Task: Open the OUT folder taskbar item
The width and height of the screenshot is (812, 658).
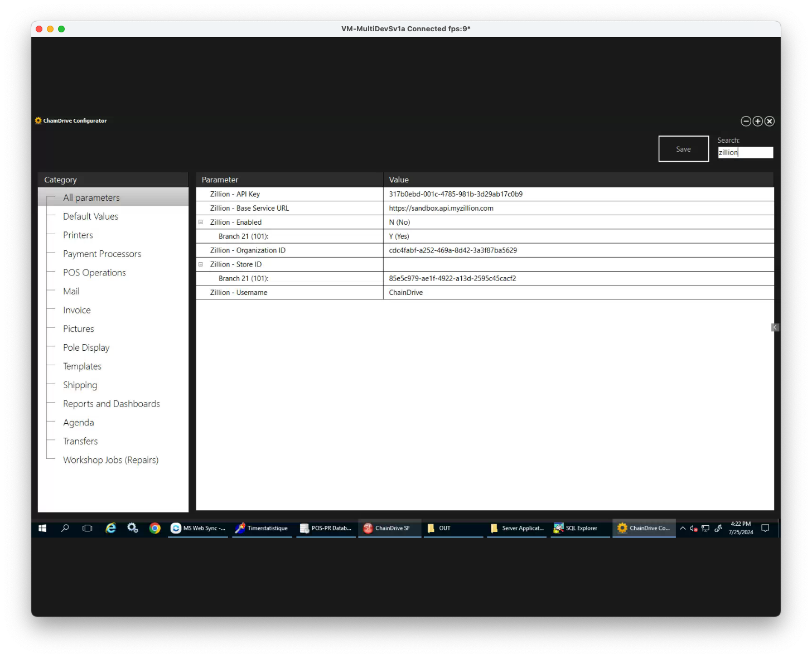Action: tap(453, 528)
